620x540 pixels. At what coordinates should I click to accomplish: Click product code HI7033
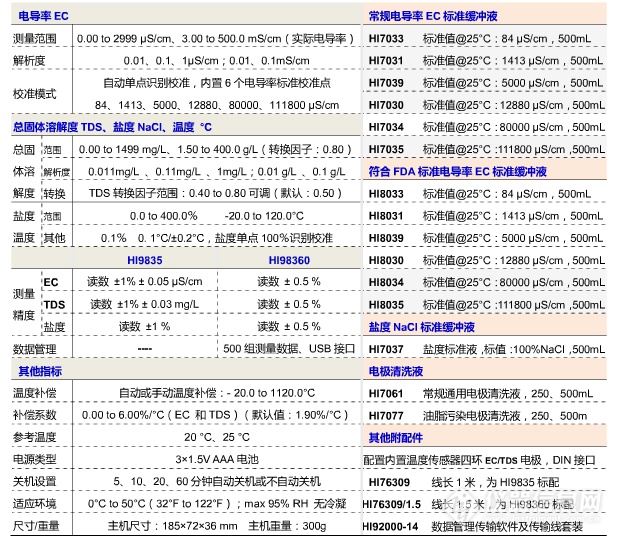[x=386, y=39]
